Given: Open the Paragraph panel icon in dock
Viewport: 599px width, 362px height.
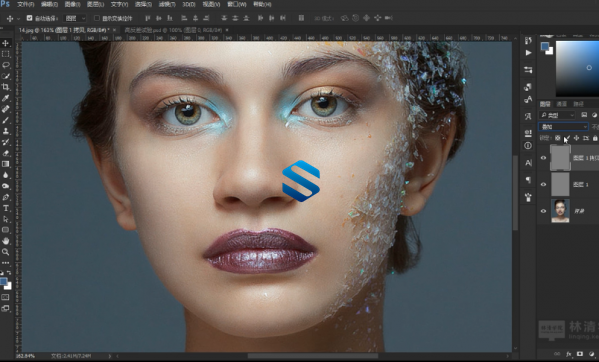Looking at the screenshot, I should click(528, 180).
